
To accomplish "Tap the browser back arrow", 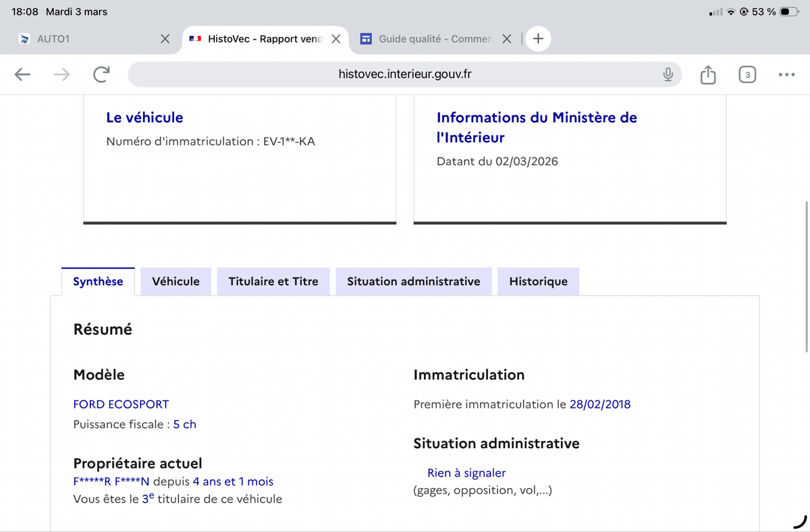I will (x=22, y=75).
